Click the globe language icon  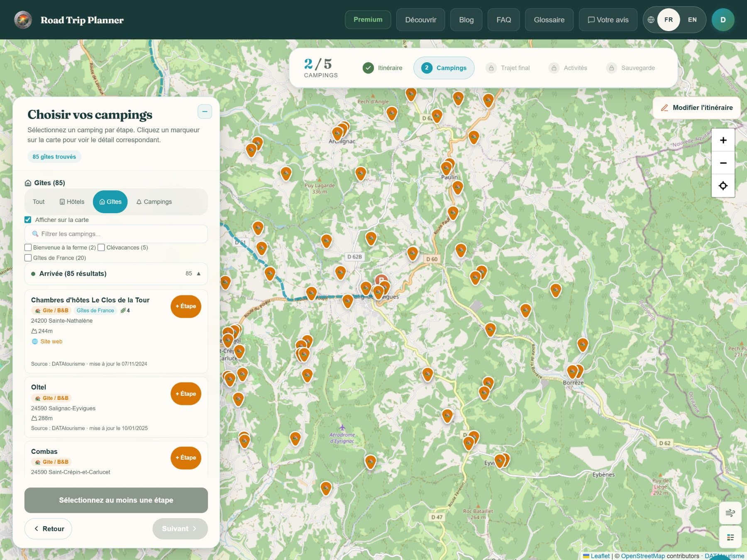(651, 19)
